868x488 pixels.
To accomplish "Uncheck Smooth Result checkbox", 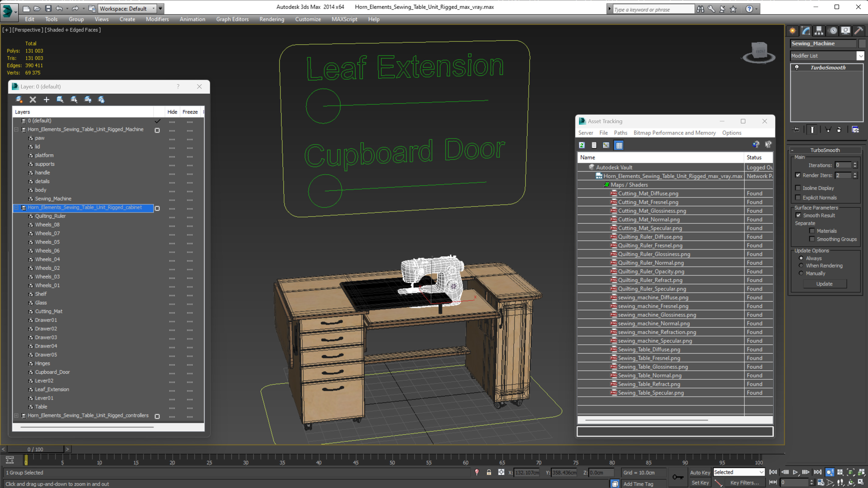I will tap(798, 215).
